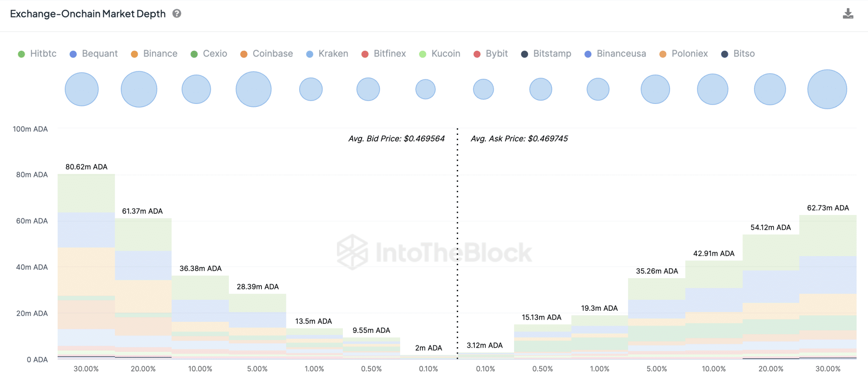
Task: Toggle Binanceusa series in legend
Action: tap(615, 54)
